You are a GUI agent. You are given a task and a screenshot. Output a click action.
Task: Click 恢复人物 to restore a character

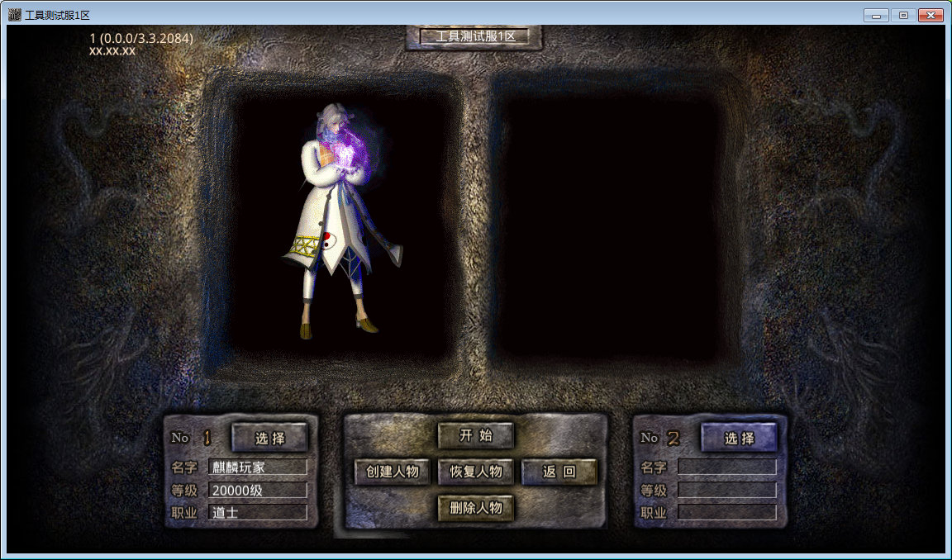(x=476, y=472)
